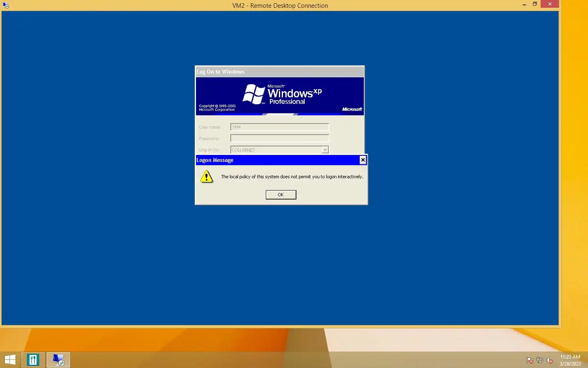Open the teal fork-and-knife app on taskbar
This screenshot has height=368, width=588.
click(33, 360)
